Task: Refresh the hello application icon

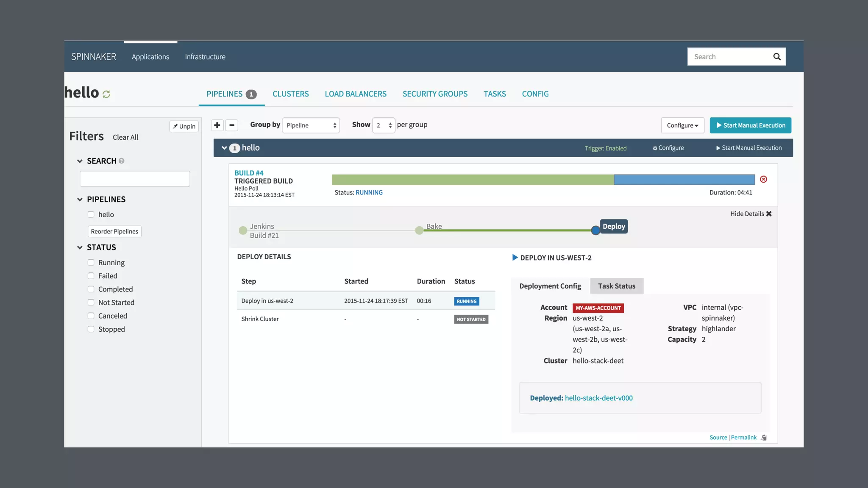Action: click(x=106, y=94)
